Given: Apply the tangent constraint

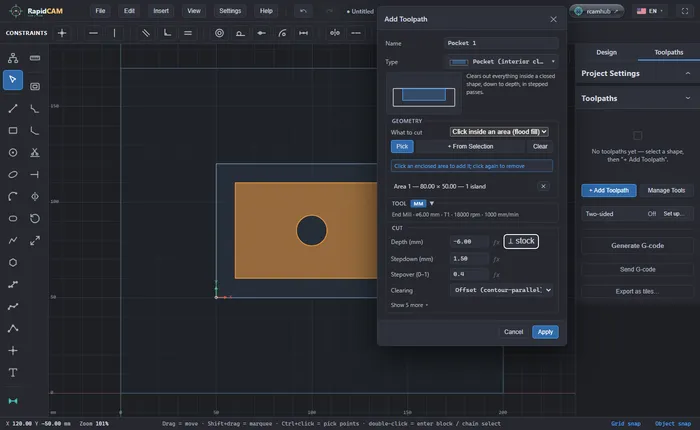Looking at the screenshot, I should tap(240, 33).
